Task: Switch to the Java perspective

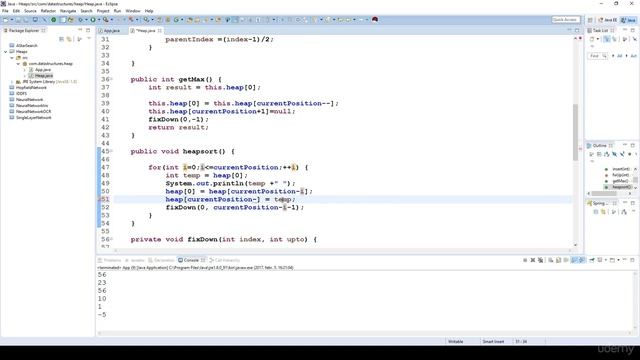Action: pos(629,20)
